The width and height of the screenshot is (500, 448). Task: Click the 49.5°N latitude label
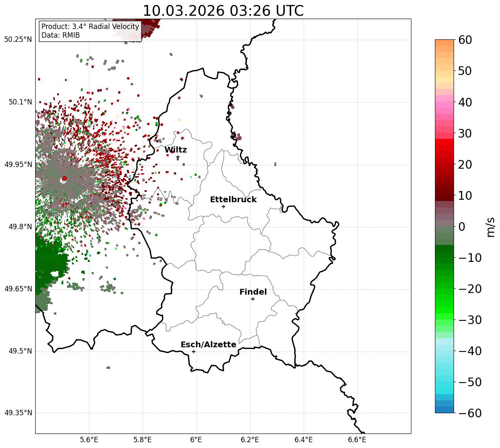20,351
